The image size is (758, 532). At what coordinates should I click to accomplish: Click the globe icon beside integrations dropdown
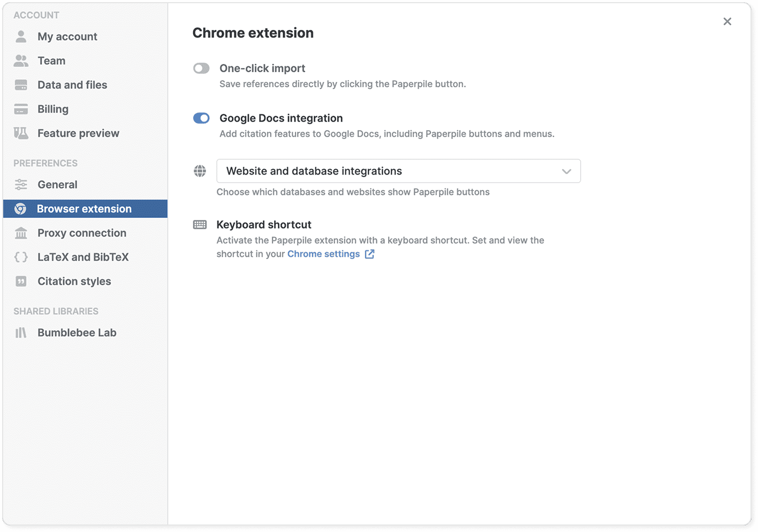coord(200,171)
